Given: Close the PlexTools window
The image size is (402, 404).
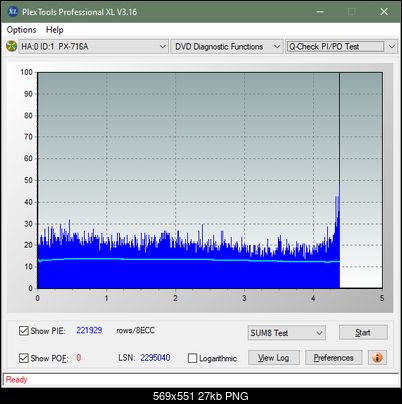Looking at the screenshot, I should pyautogui.click(x=384, y=12).
